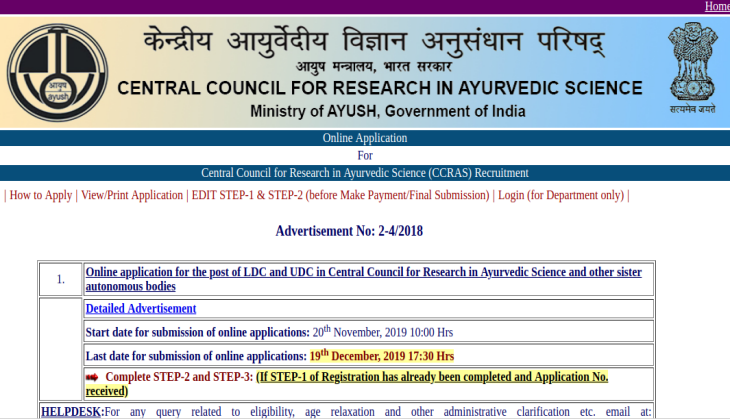The width and height of the screenshot is (730, 419).
Task: Open EDIT STEP-1 & STEP-2 link
Action: coord(340,195)
